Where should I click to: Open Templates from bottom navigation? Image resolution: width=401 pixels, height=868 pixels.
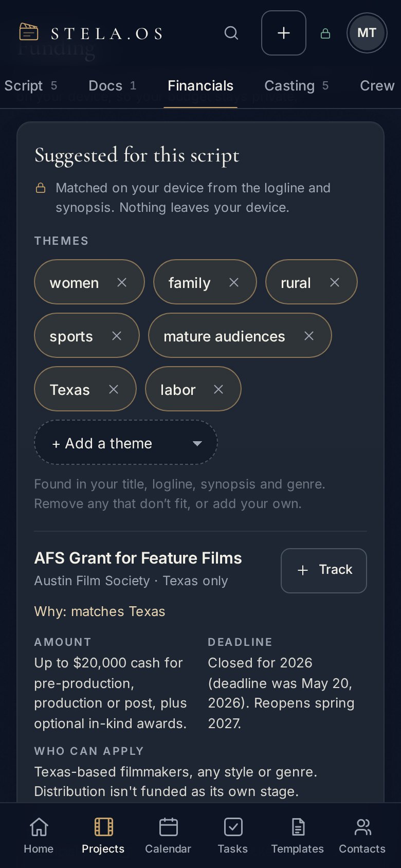point(298,836)
